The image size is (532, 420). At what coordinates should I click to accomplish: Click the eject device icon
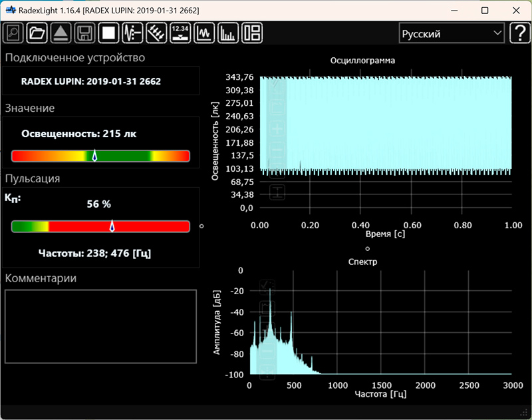(x=61, y=33)
